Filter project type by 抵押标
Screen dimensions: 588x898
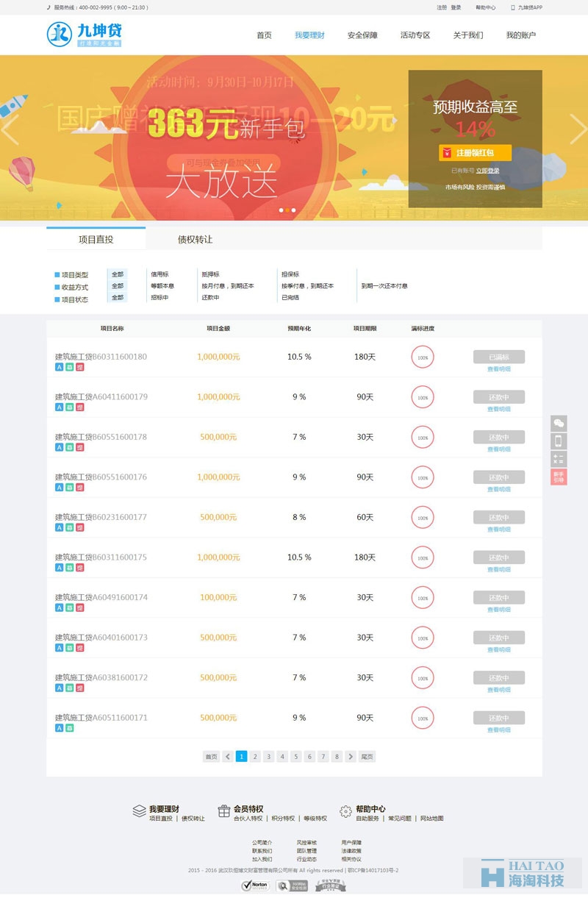210,274
